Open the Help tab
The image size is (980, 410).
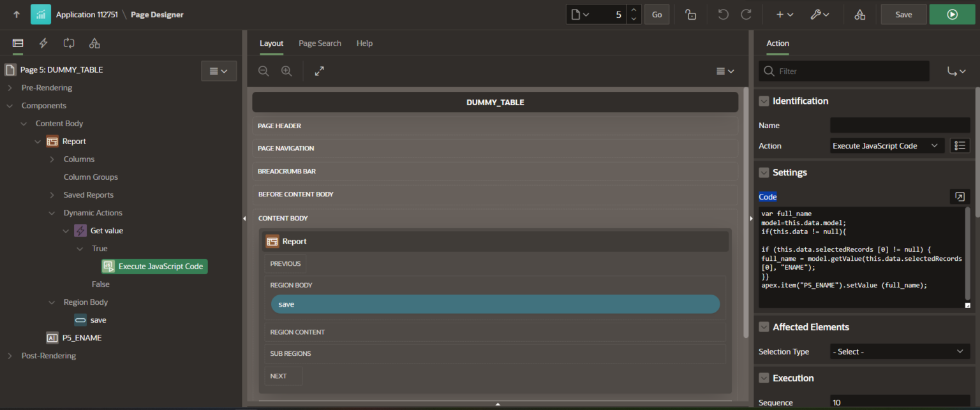(364, 43)
